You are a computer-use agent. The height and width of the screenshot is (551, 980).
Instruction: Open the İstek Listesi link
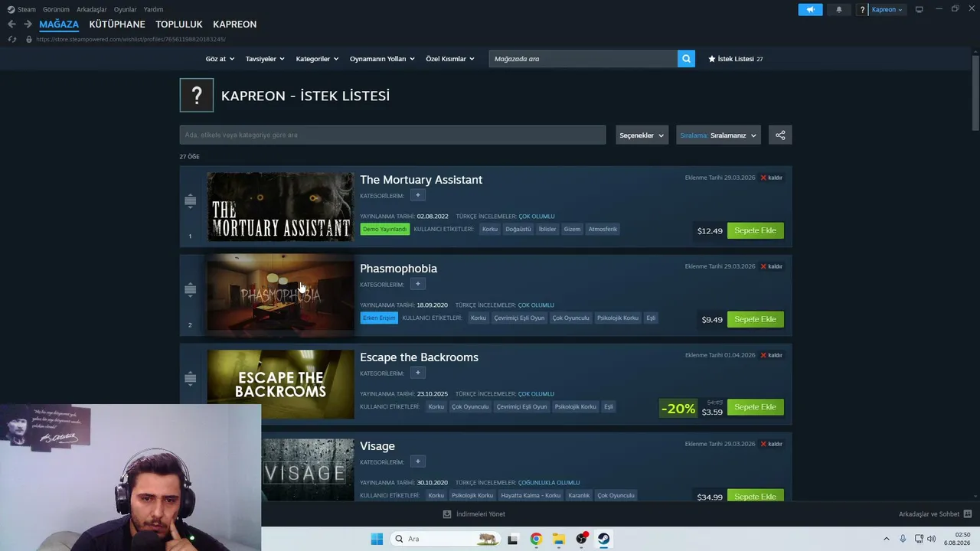point(735,59)
